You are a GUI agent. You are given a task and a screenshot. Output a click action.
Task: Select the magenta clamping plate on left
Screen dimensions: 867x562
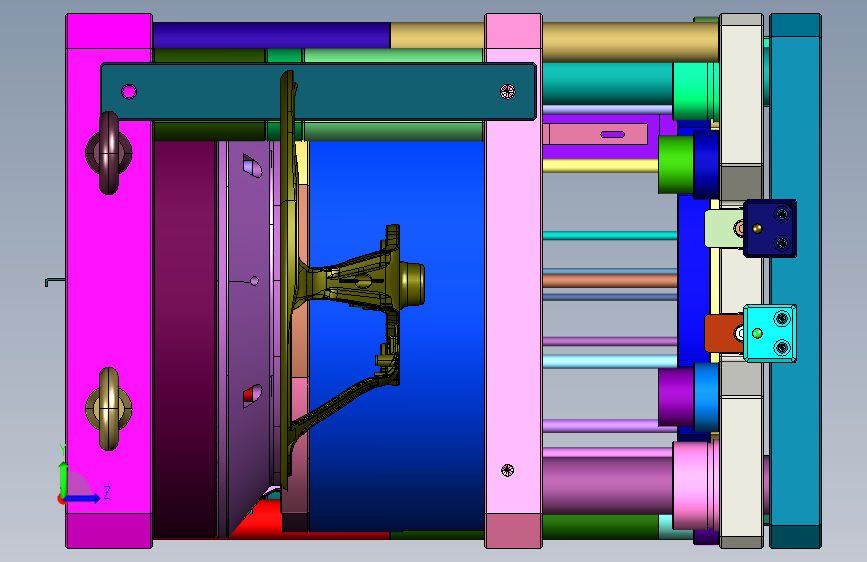[109, 281]
